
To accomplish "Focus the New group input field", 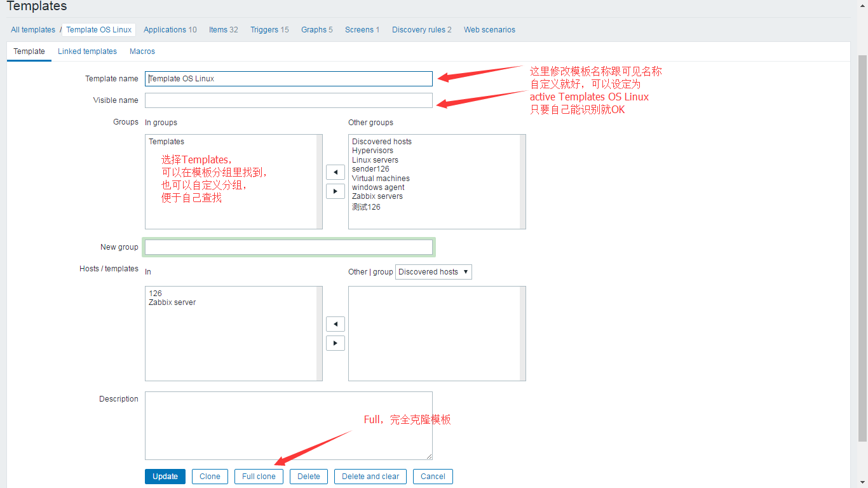I will pyautogui.click(x=288, y=247).
